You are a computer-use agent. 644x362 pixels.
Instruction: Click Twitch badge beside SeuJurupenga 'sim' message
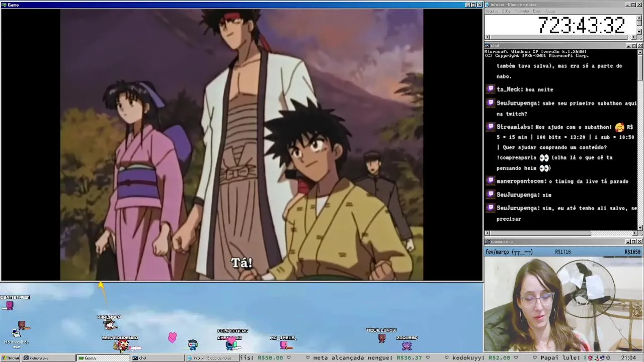click(491, 194)
